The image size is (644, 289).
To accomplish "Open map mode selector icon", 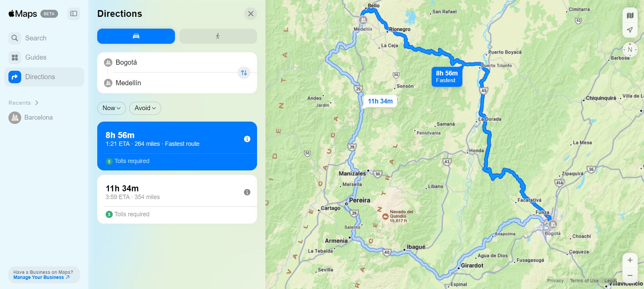I will pyautogui.click(x=630, y=15).
